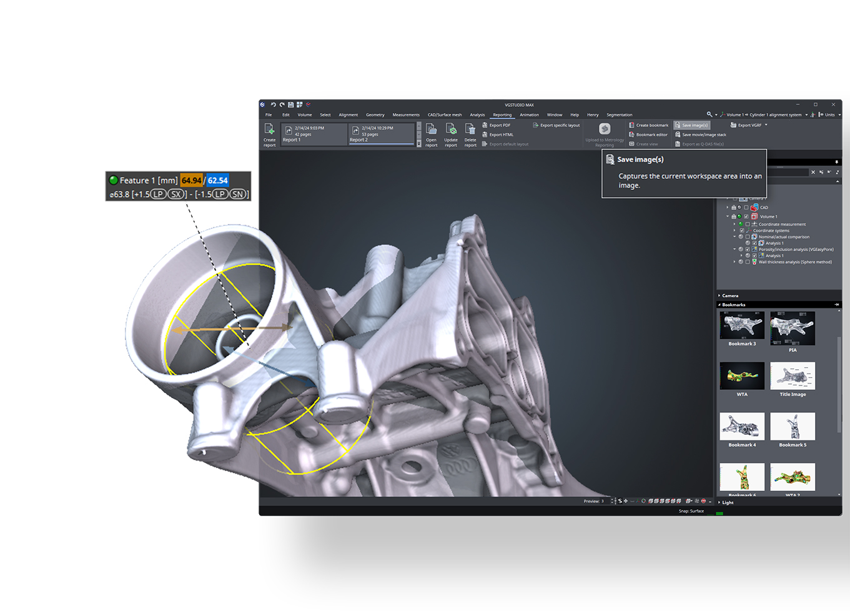The height and width of the screenshot is (616, 850).
Task: Toggle the Coordinate systems checkbox
Action: pos(742,231)
